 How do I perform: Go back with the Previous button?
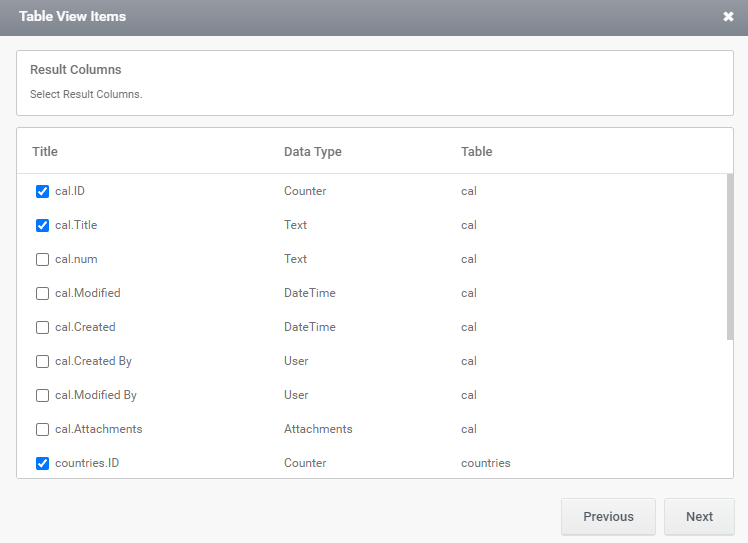click(608, 517)
